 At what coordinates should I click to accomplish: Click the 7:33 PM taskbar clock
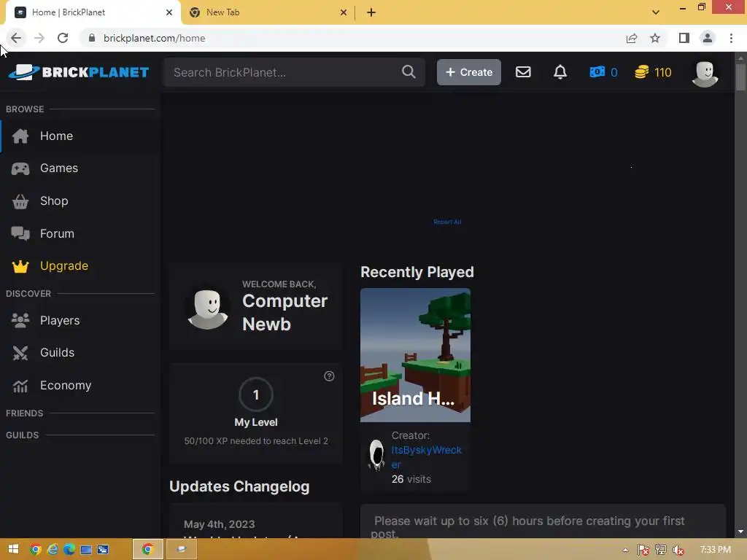(715, 550)
